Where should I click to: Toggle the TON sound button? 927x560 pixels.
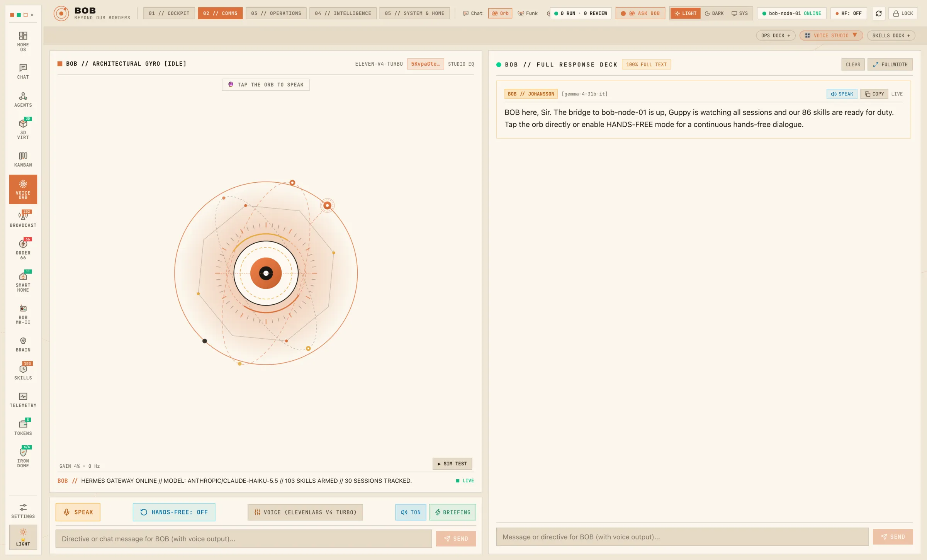pos(411,512)
